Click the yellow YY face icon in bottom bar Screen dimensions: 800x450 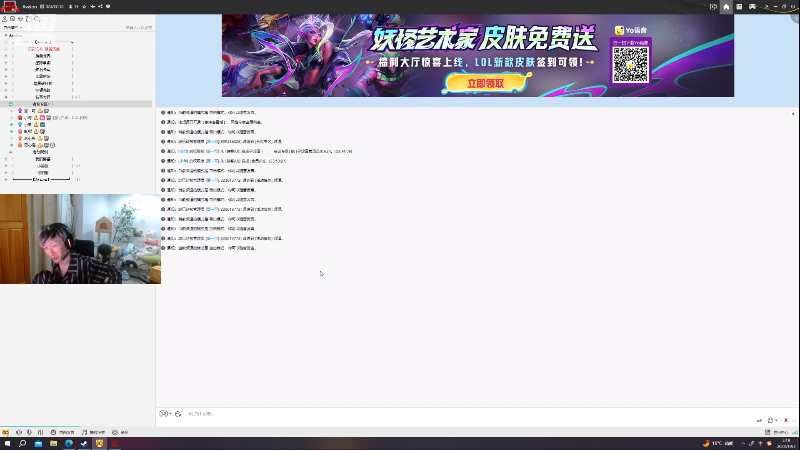pyautogui.click(x=6, y=432)
